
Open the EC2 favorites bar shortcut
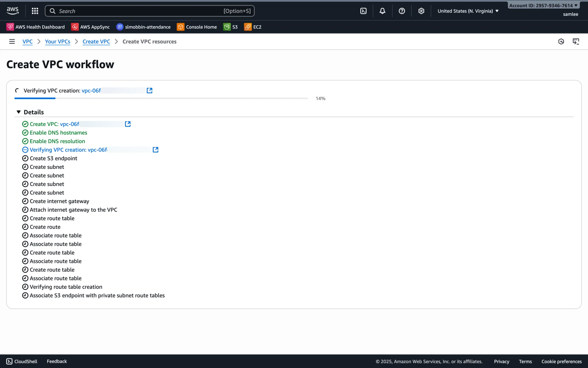click(253, 27)
